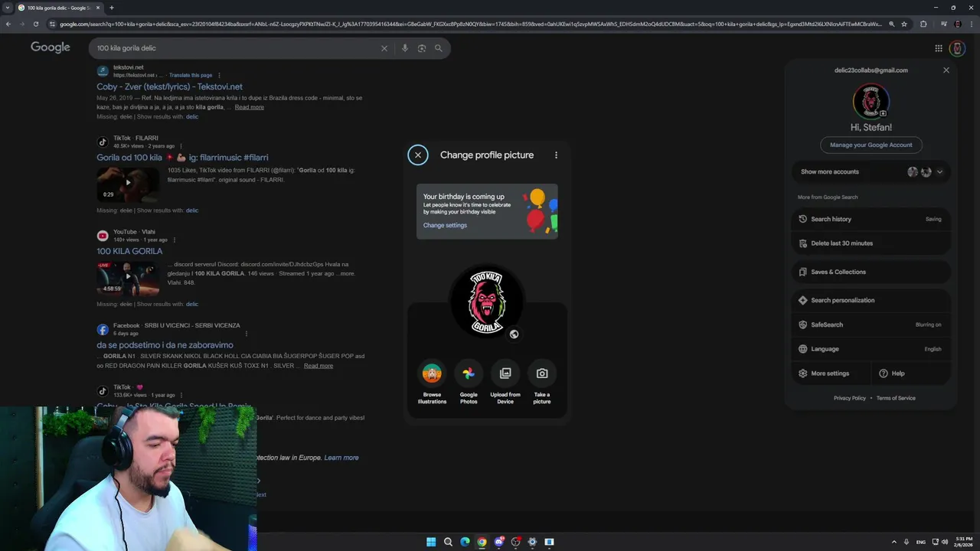Open Coby - Zver Tekstovi.net result
The height and width of the screenshot is (551, 980).
[169, 86]
